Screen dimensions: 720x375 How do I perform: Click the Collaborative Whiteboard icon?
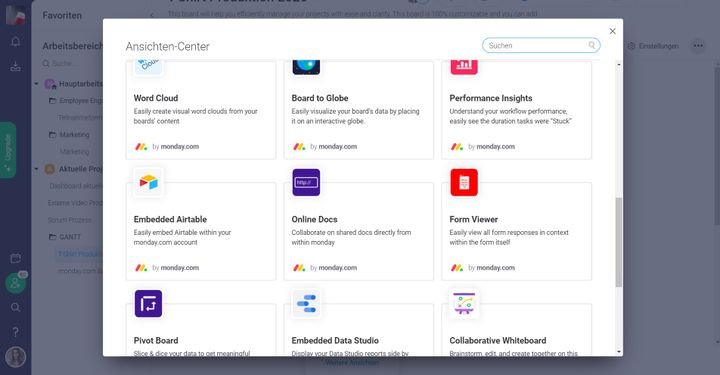pos(464,303)
